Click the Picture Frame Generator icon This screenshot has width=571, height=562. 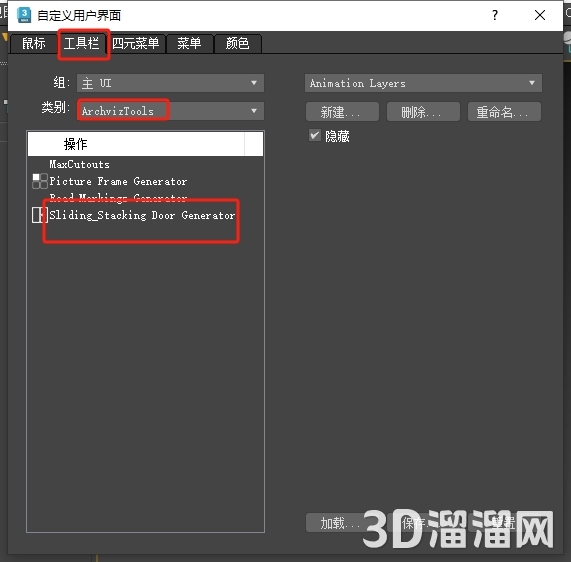(x=40, y=181)
